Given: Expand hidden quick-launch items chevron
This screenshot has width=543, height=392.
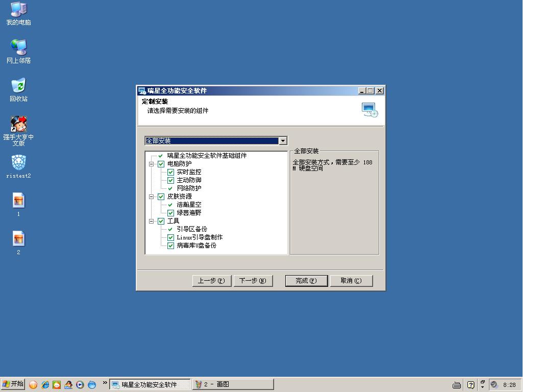Looking at the screenshot, I should click(x=105, y=383).
